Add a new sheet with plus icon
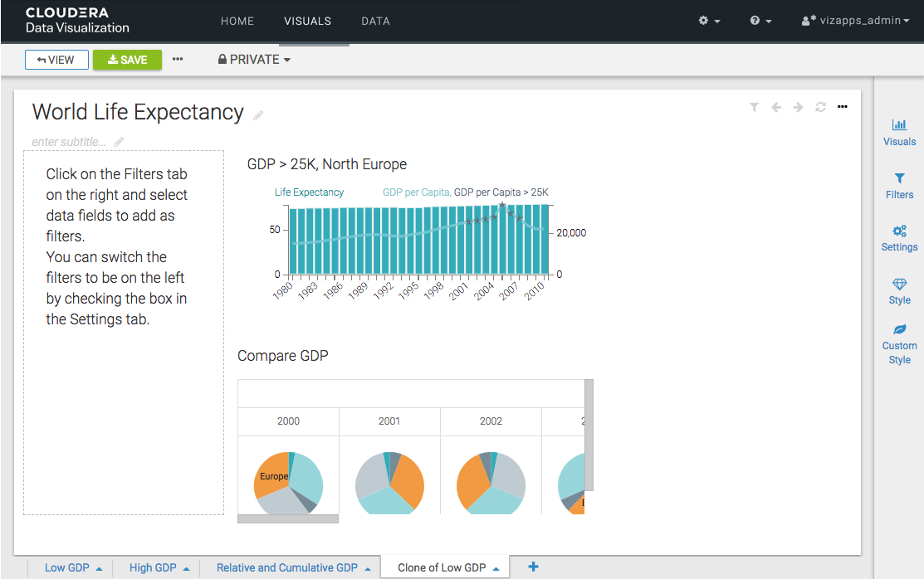The width and height of the screenshot is (924, 579). (533, 567)
